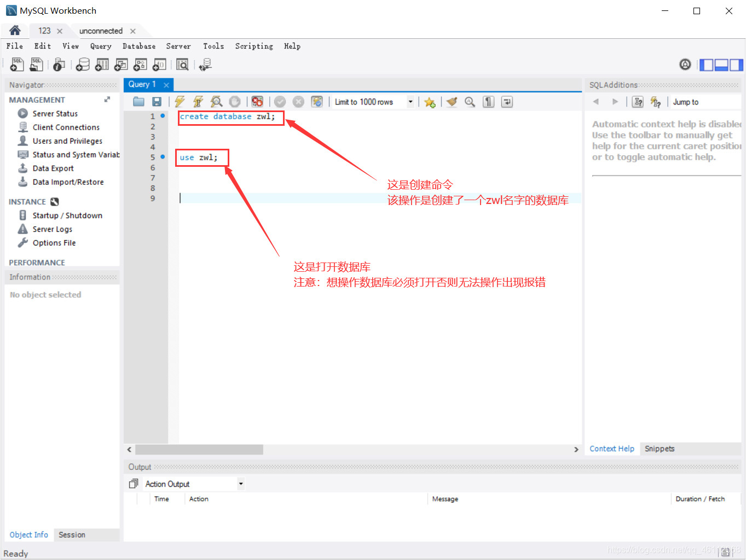The width and height of the screenshot is (746, 560).
Task: Create a new table icon
Action: click(x=102, y=65)
